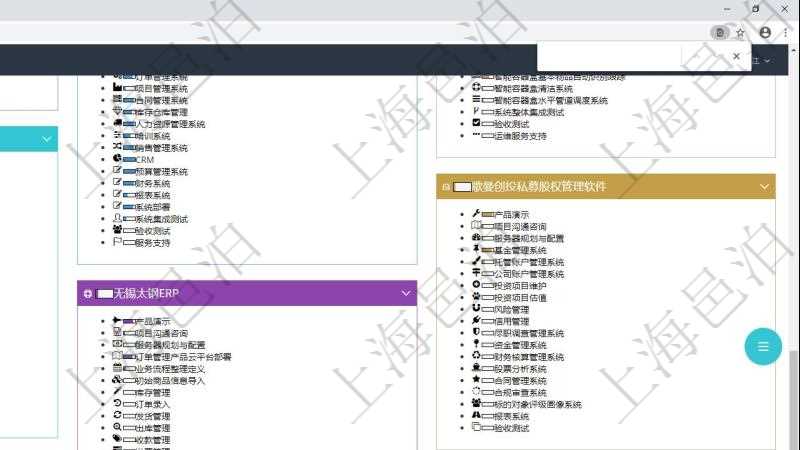Click the magnifier icon beside 出库管理
The image size is (800, 450).
tap(117, 428)
